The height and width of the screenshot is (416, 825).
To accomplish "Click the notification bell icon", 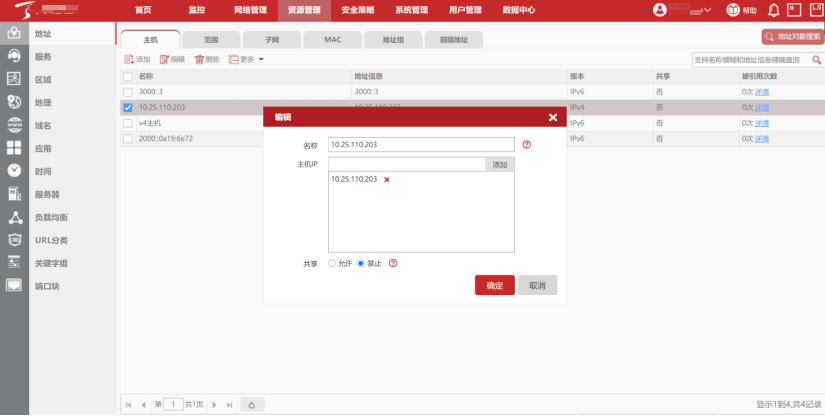I will (x=773, y=10).
